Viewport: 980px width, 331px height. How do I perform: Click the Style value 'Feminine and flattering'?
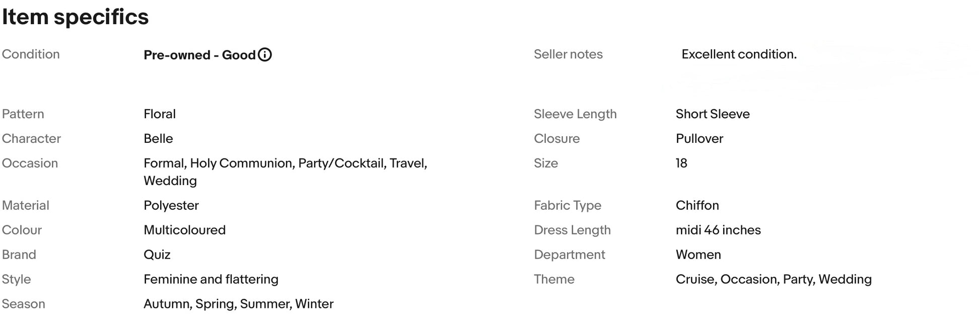pyautogui.click(x=211, y=279)
